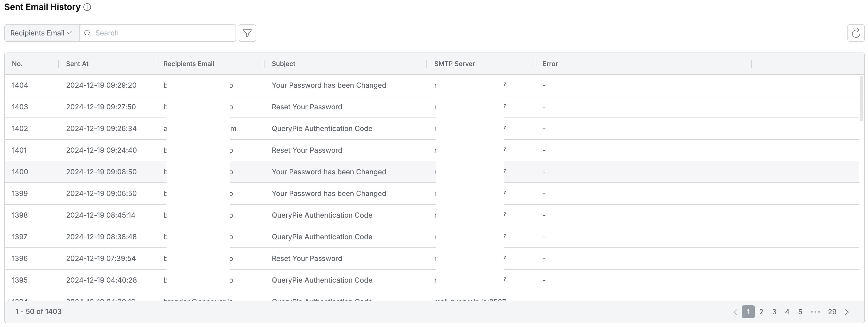Click the table's vertical scrollbar thumb
This screenshot has width=868, height=327.
(x=861, y=98)
